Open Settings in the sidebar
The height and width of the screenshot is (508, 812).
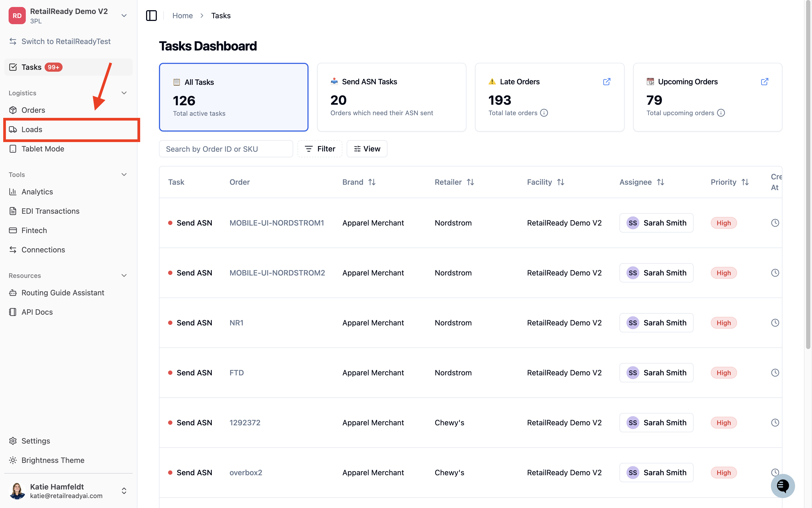click(68, 441)
